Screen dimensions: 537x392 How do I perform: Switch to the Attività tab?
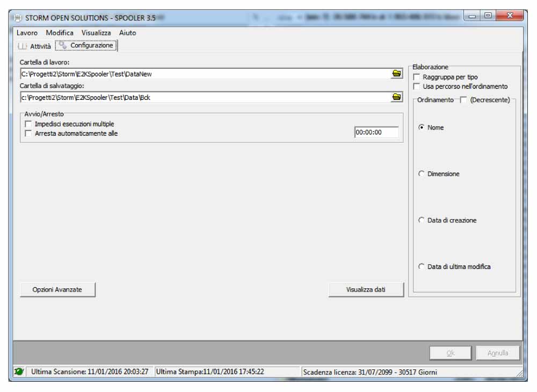tap(34, 46)
